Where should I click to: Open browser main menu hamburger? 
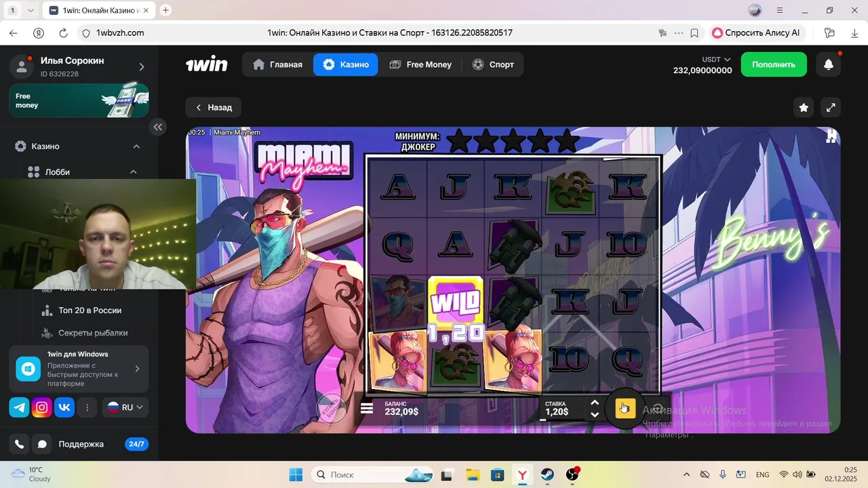[780, 10]
